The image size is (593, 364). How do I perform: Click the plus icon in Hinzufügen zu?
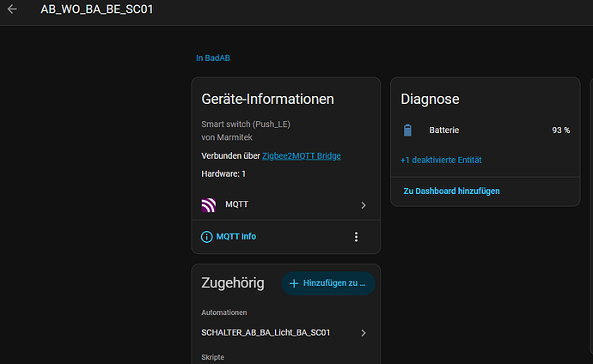(x=294, y=283)
